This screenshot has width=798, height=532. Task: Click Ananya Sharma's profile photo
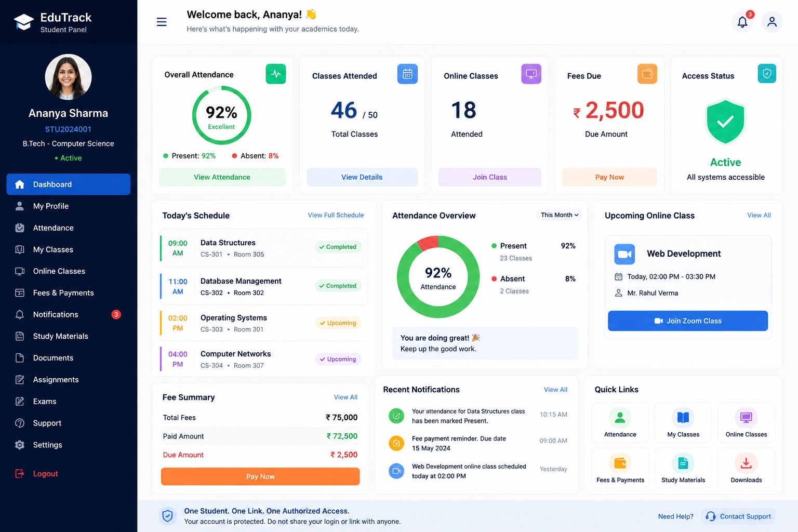(x=68, y=77)
